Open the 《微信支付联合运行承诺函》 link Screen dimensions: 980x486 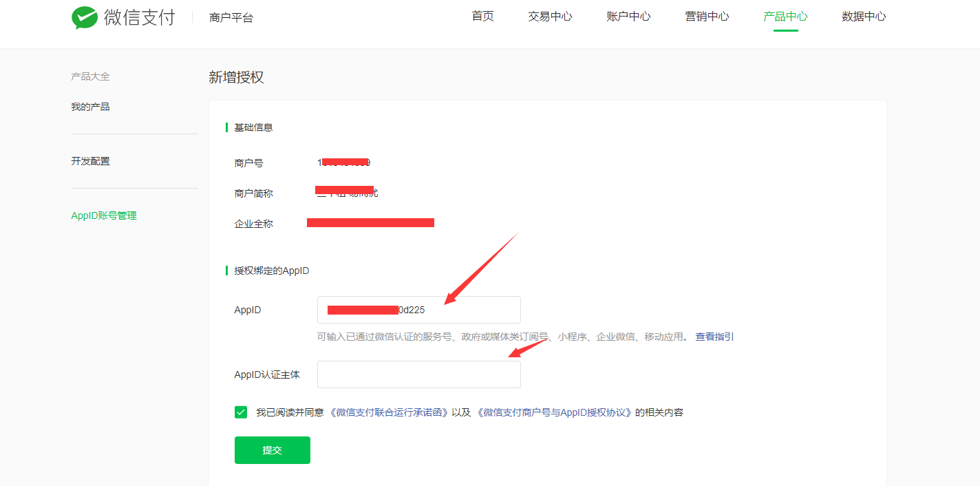(x=390, y=413)
